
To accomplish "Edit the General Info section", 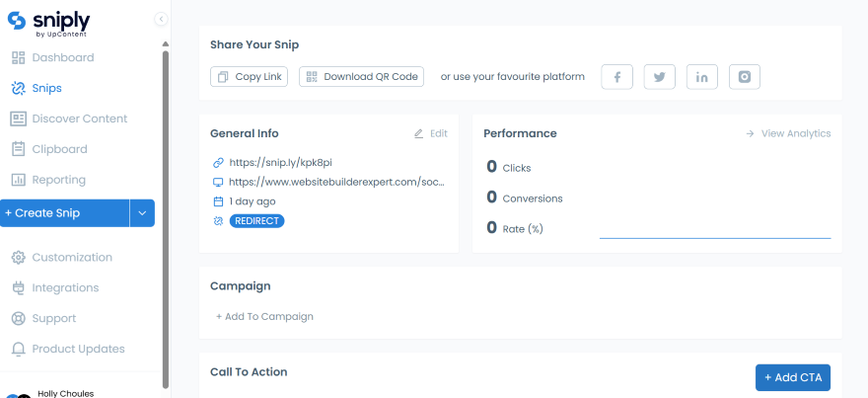I will (430, 133).
